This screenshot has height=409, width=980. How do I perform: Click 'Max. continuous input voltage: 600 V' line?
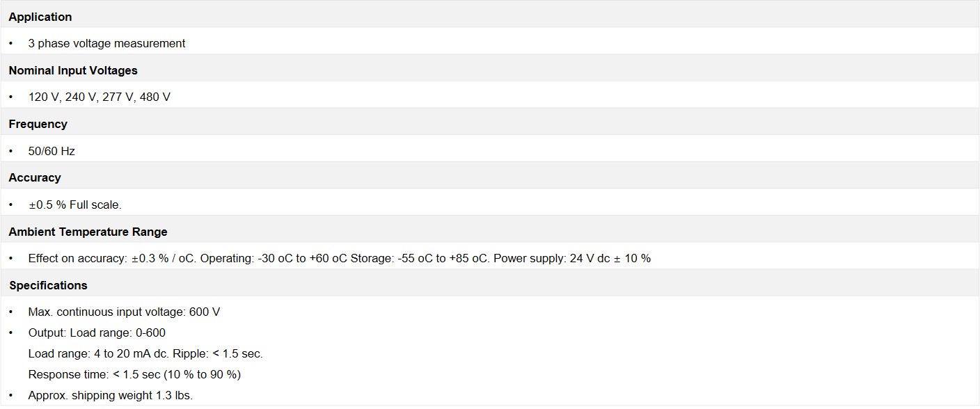tap(124, 312)
